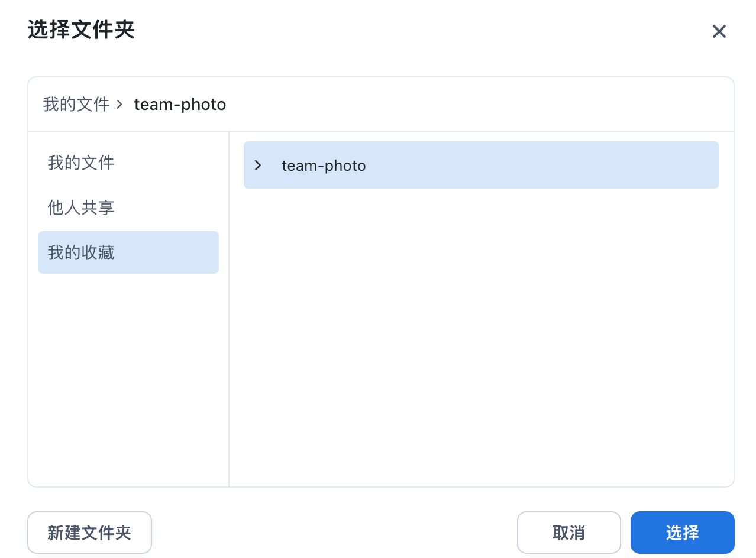
Task: Confirm with the blue 选择 button
Action: (682, 533)
